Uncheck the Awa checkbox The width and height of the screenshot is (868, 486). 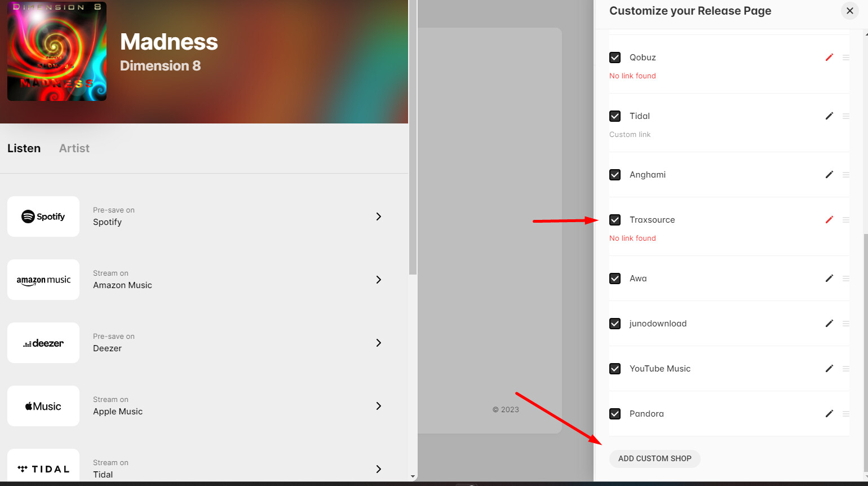pyautogui.click(x=615, y=279)
